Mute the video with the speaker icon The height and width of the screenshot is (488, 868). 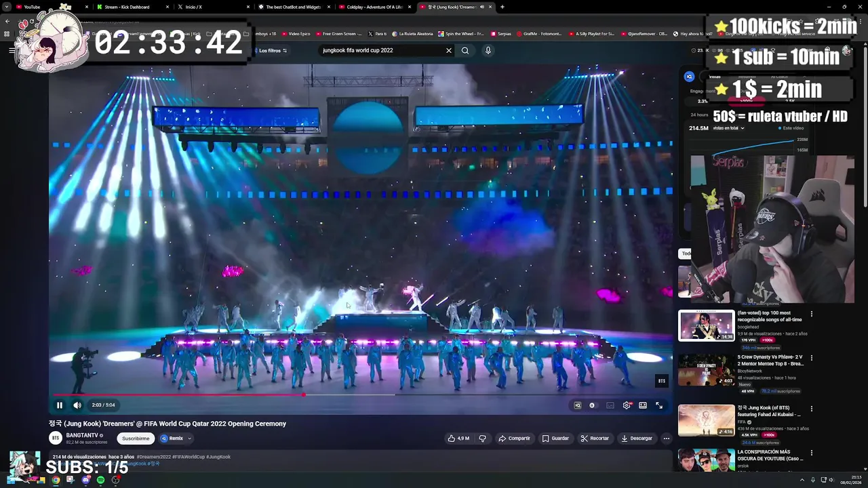(77, 405)
